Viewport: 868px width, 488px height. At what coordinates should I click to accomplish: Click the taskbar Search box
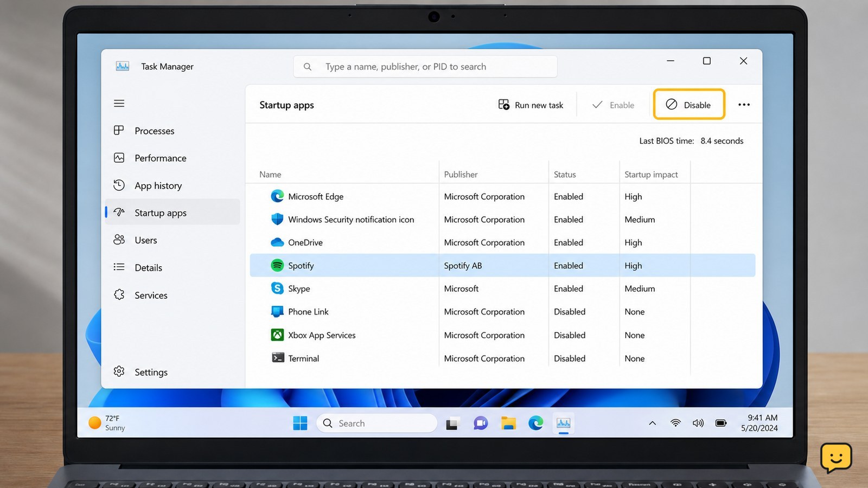(376, 423)
